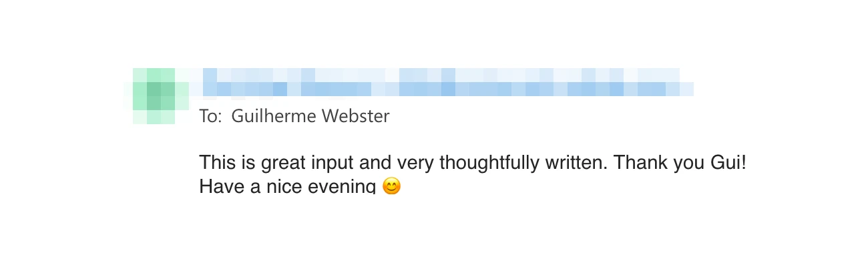The width and height of the screenshot is (868, 261).
Task: Click the blurred sender name line
Action: tap(441, 74)
